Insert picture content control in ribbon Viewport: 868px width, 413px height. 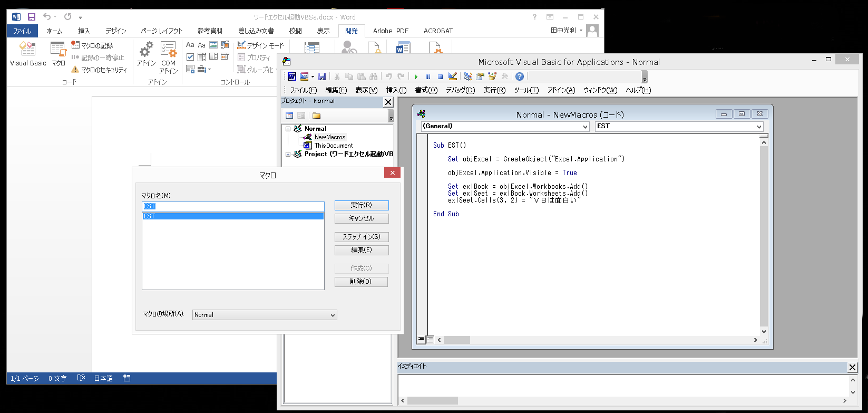[x=213, y=45]
